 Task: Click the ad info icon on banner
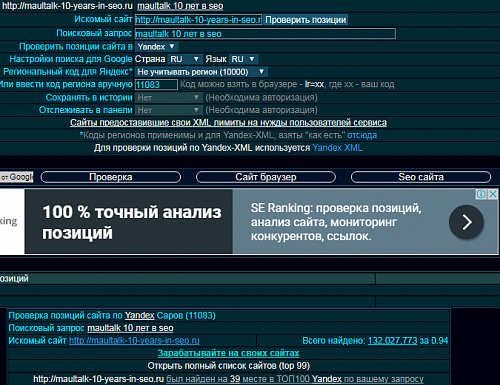pyautogui.click(x=481, y=194)
